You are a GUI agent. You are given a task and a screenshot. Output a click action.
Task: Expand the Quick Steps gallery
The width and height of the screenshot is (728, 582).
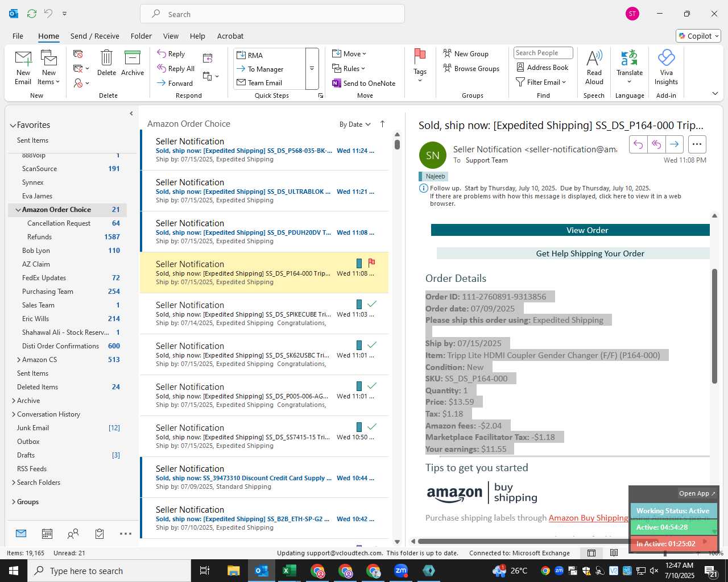click(312, 69)
